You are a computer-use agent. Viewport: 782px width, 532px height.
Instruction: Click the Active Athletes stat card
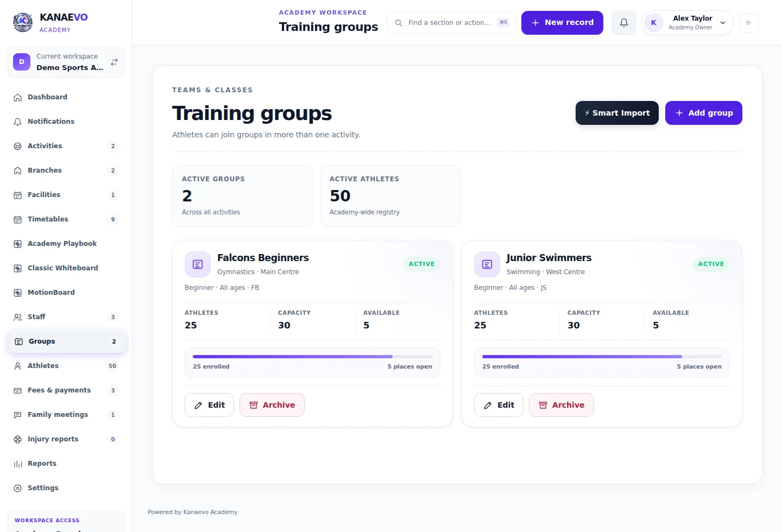(x=390, y=196)
